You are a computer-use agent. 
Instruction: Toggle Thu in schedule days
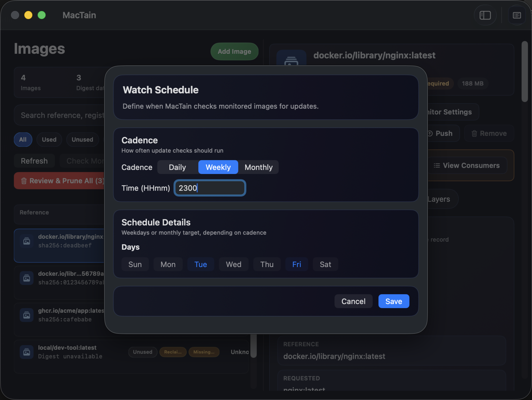(x=267, y=264)
